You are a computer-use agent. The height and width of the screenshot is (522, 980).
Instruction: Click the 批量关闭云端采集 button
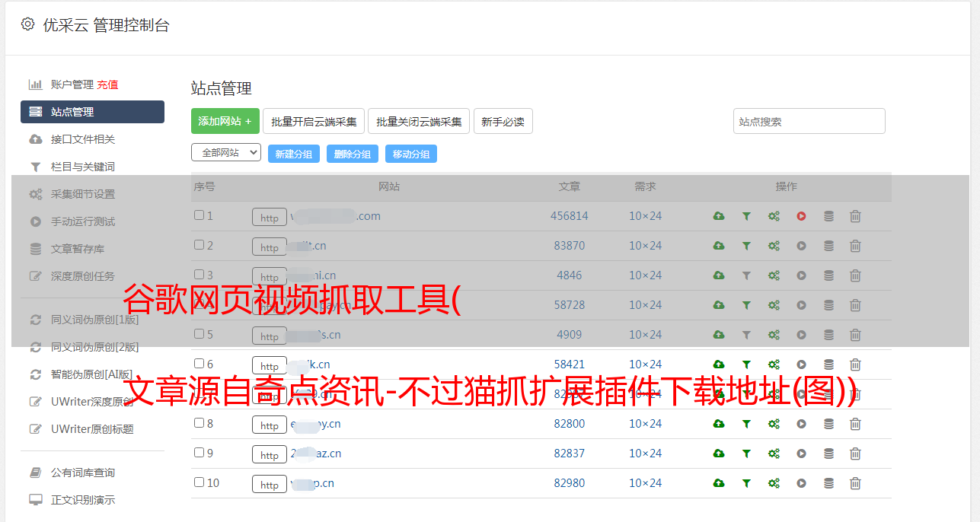(419, 121)
